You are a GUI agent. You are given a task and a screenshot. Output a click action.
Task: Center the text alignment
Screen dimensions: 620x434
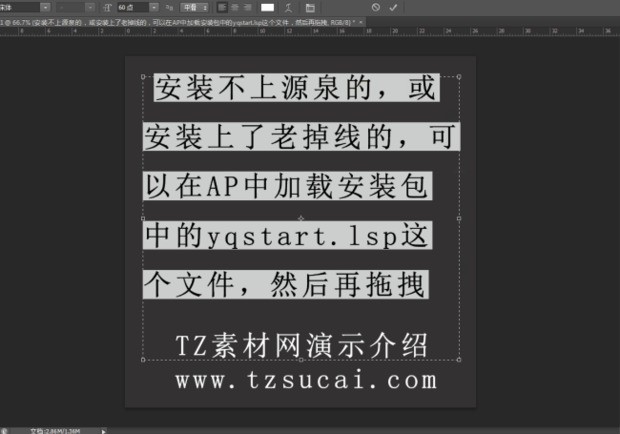pyautogui.click(x=235, y=8)
